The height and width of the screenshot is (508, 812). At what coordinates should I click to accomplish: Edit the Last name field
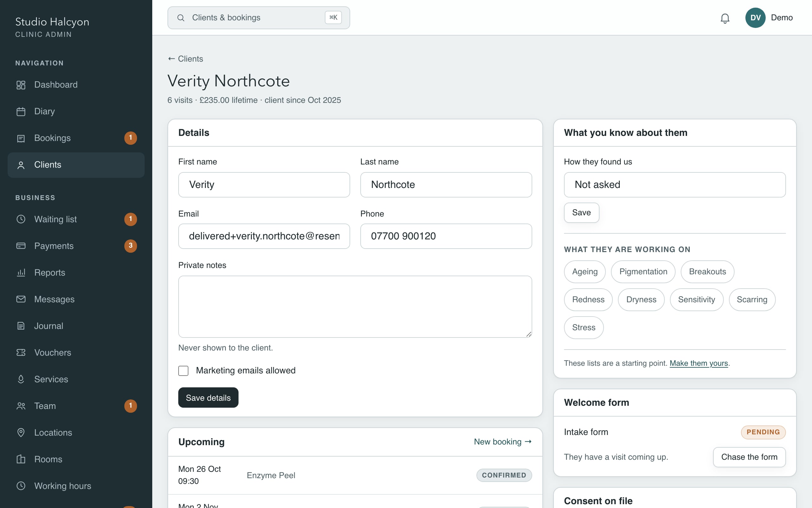pos(446,185)
